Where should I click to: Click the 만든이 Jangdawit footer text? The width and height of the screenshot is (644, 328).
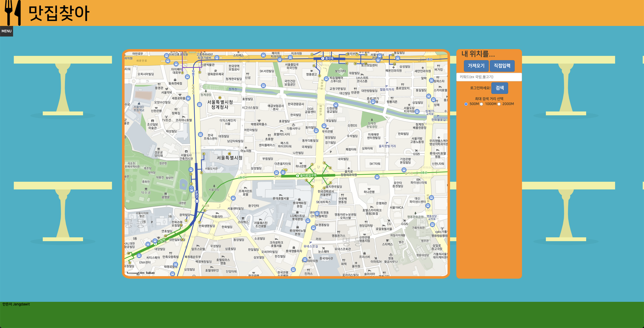point(16,304)
